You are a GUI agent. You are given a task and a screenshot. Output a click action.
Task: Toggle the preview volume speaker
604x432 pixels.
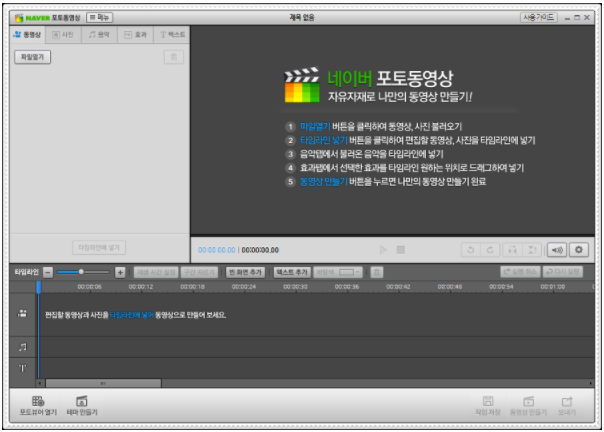[557, 250]
